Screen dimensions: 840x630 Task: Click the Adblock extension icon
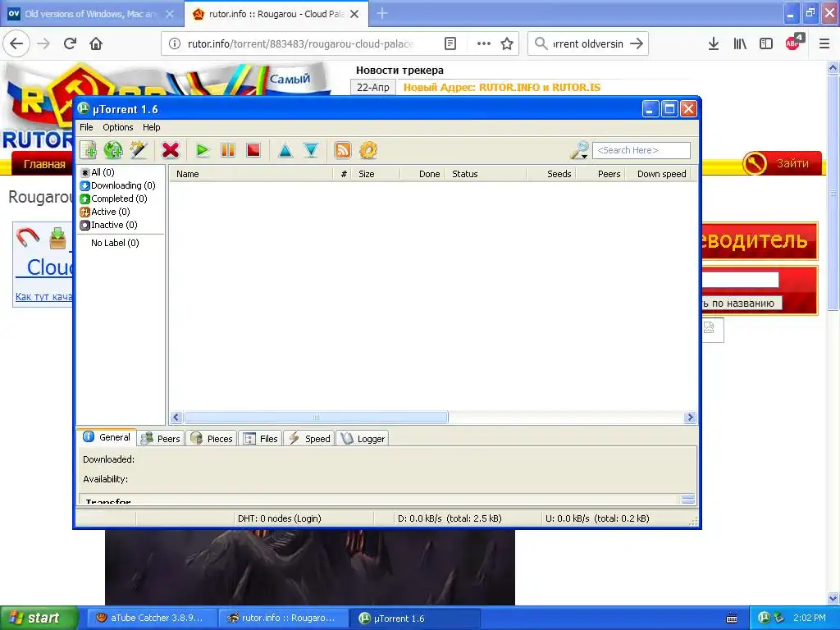point(794,43)
